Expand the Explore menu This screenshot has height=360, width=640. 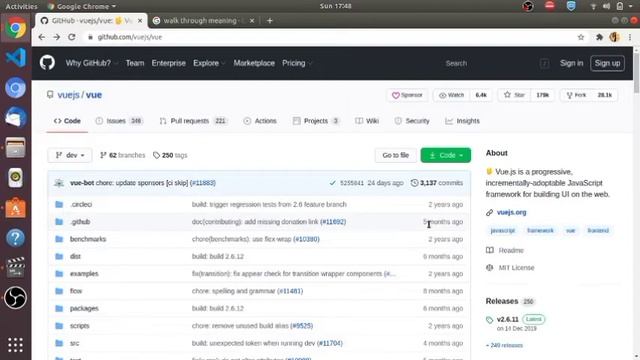(209, 63)
